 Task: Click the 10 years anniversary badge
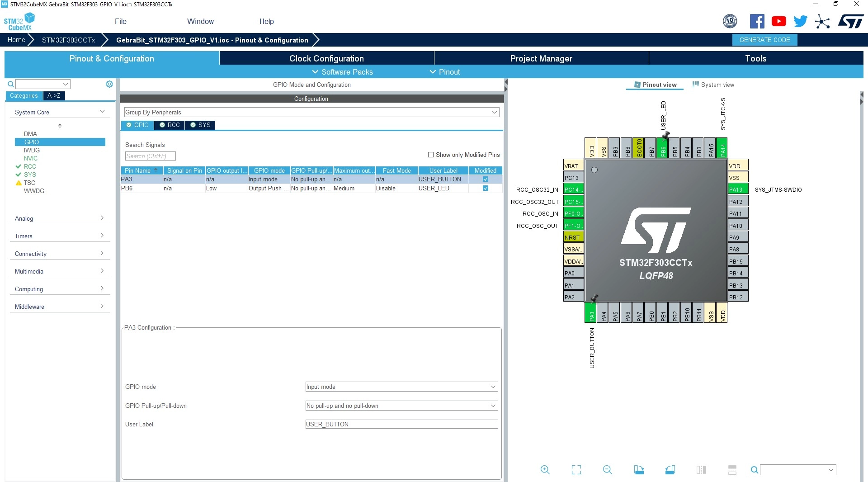[730, 21]
